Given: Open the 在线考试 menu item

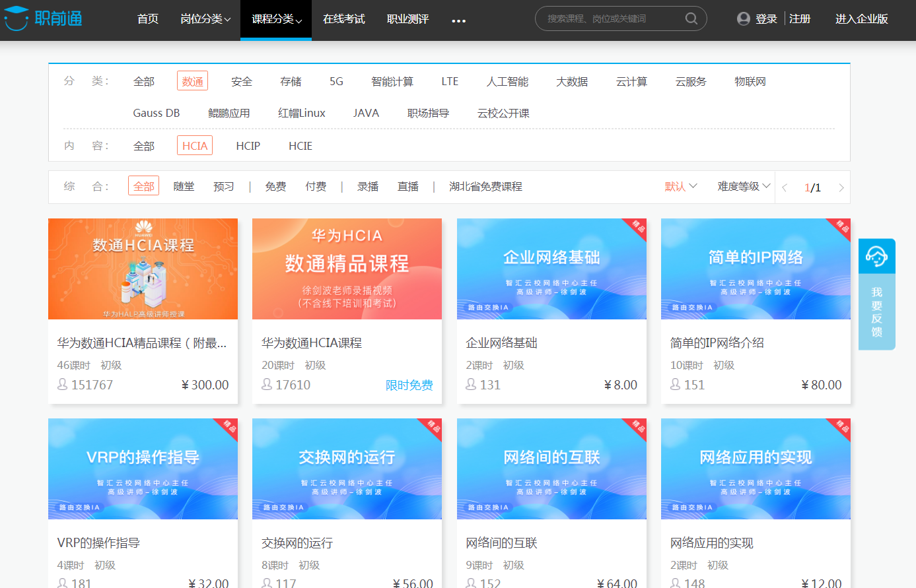Looking at the screenshot, I should (x=344, y=19).
